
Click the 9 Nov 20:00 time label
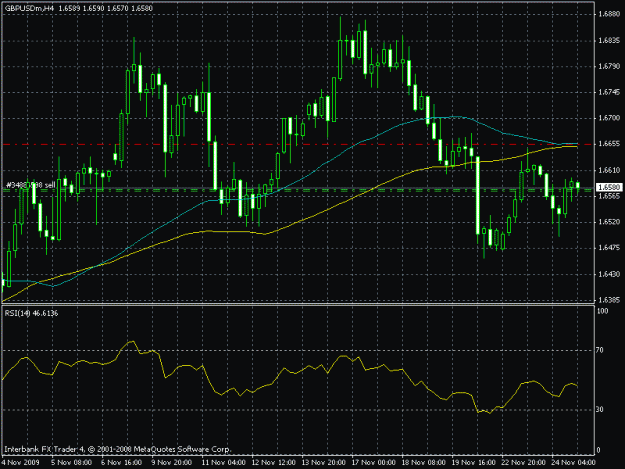[x=171, y=462]
